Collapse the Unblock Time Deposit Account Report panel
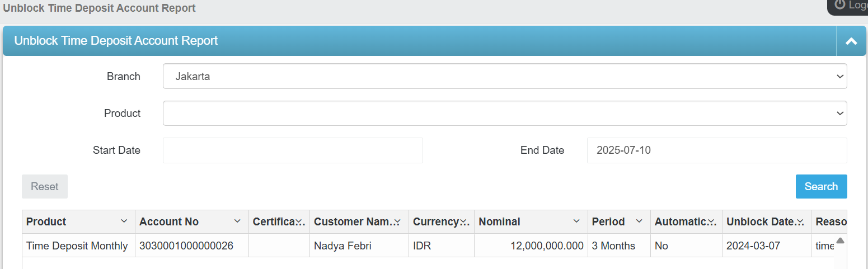 851,41
